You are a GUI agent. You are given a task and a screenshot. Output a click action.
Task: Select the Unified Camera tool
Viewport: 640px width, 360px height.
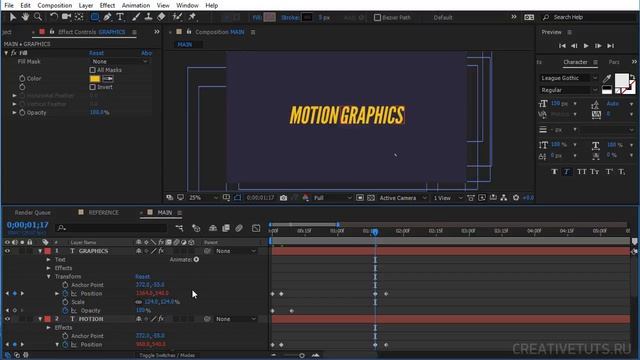coord(66,17)
